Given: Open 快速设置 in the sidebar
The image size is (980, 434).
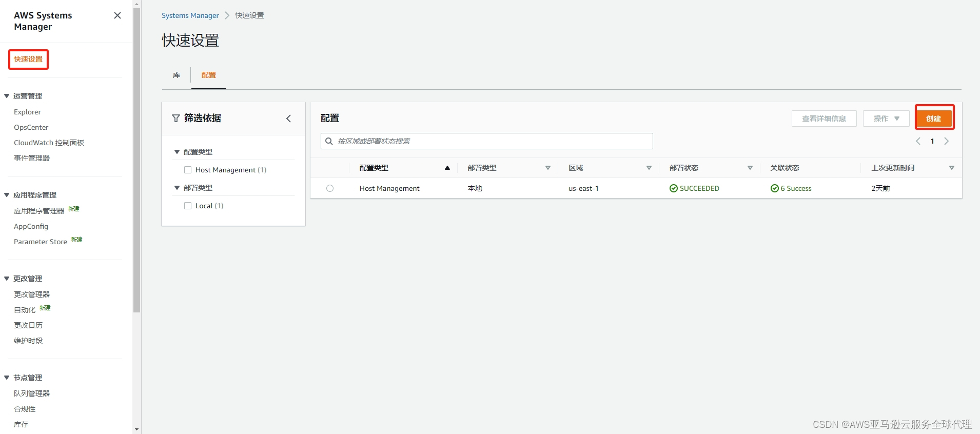Looking at the screenshot, I should pos(28,60).
